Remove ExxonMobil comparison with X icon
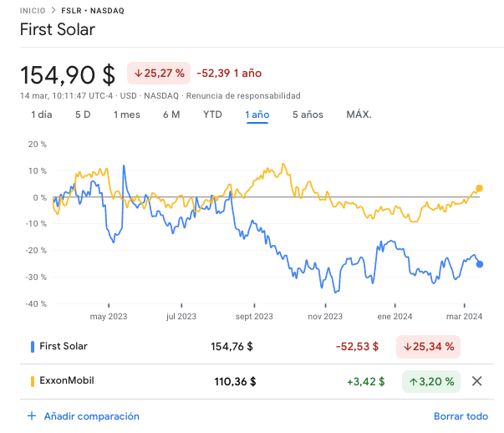 click(x=476, y=381)
